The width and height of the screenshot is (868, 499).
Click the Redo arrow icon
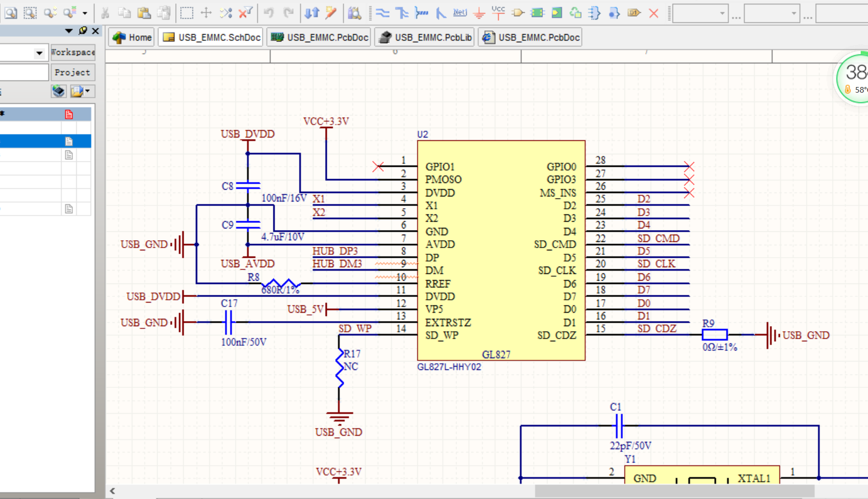pyautogui.click(x=289, y=12)
